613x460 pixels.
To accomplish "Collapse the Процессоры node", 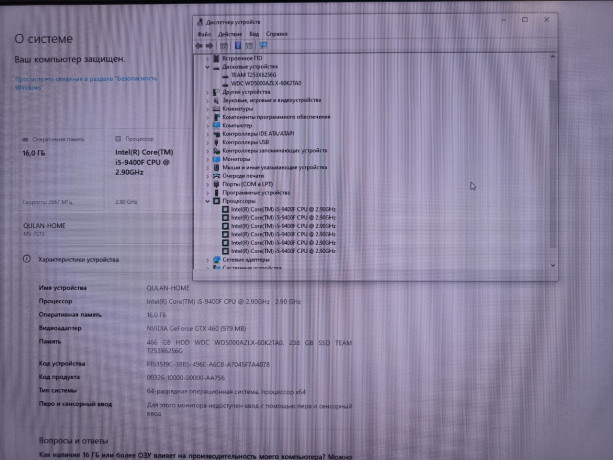I will [208, 201].
